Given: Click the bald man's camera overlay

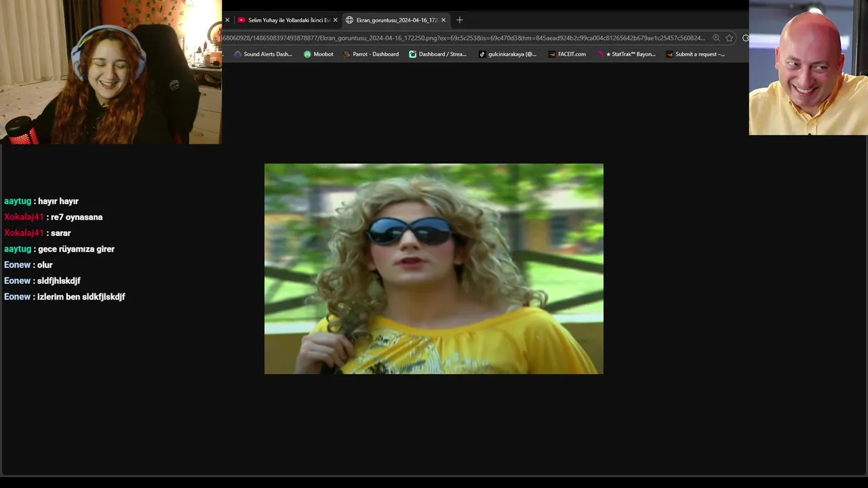Looking at the screenshot, I should coord(808,68).
